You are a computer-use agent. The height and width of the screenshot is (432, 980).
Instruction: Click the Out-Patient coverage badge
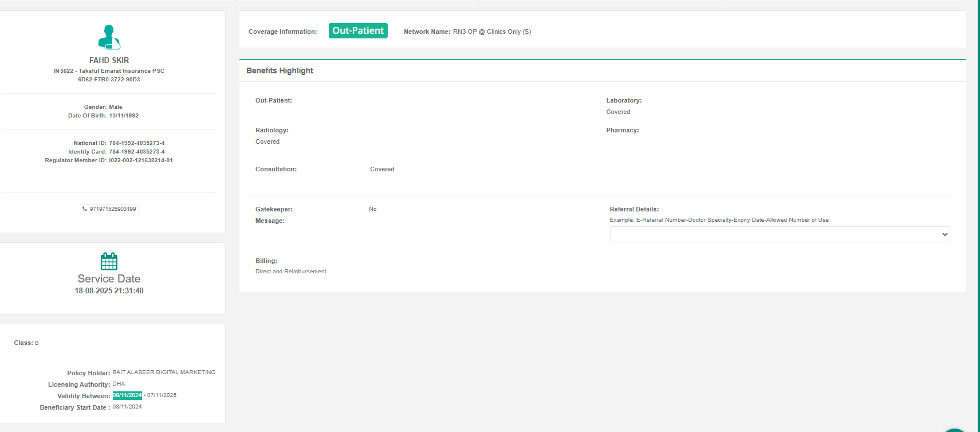(x=358, y=31)
